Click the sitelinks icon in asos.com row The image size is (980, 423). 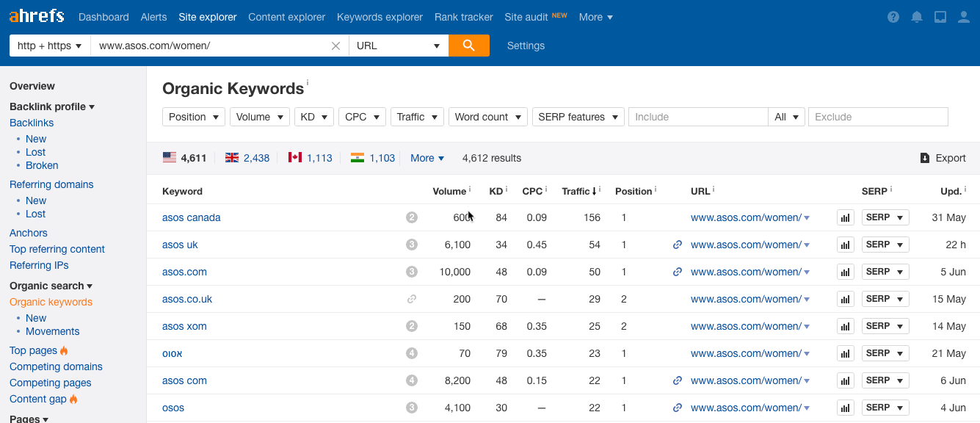pyautogui.click(x=678, y=272)
